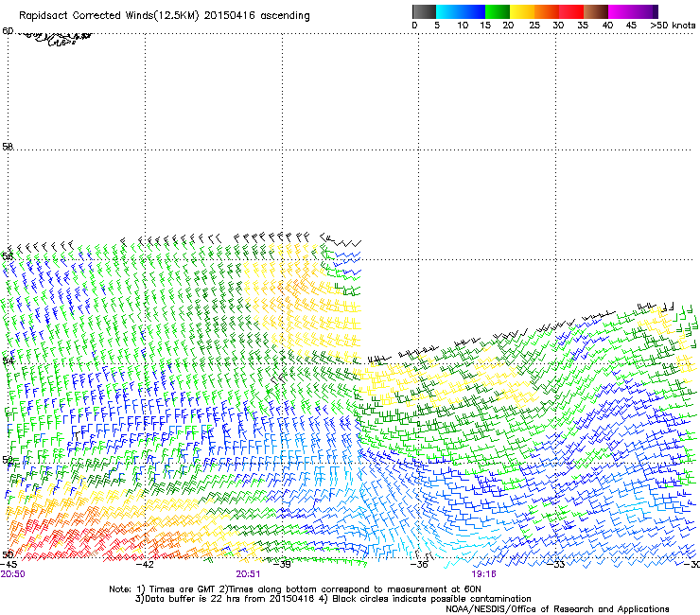Click the longitude label '-45'

tap(9, 564)
